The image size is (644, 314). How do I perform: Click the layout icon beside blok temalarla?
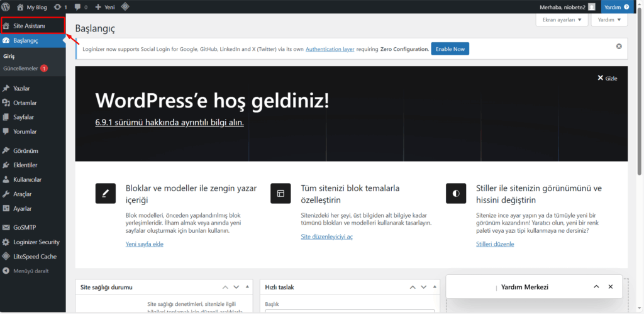(280, 193)
